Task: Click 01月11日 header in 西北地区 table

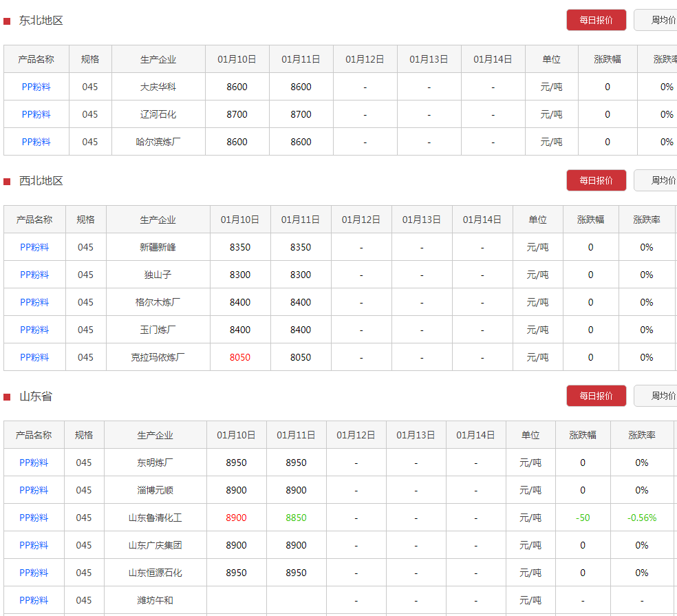Action: (x=301, y=220)
